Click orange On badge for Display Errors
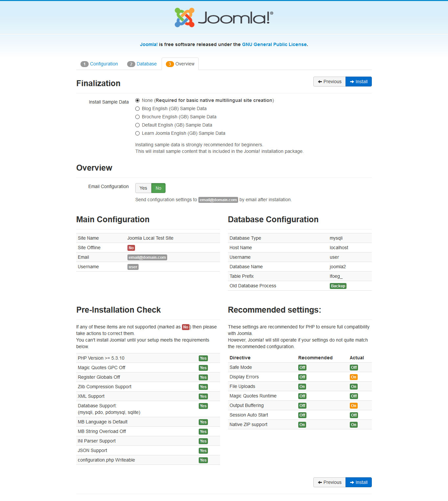Viewport: 448px width, 501px height. click(x=353, y=377)
